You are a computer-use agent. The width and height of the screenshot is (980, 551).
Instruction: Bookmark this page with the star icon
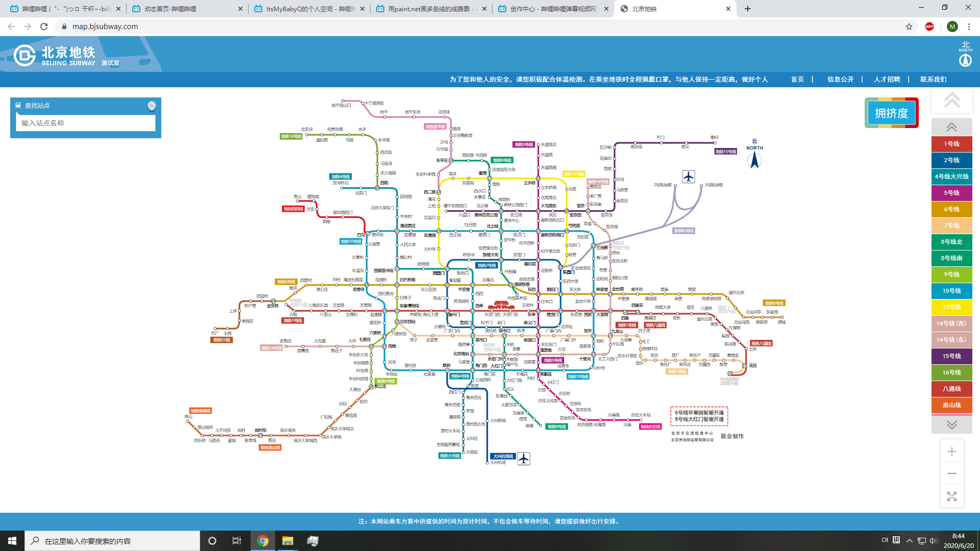pyautogui.click(x=909, y=27)
